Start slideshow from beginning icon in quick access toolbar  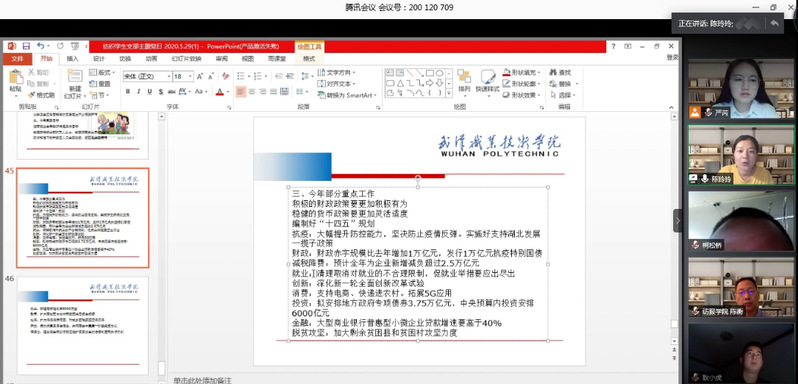pyautogui.click(x=75, y=46)
